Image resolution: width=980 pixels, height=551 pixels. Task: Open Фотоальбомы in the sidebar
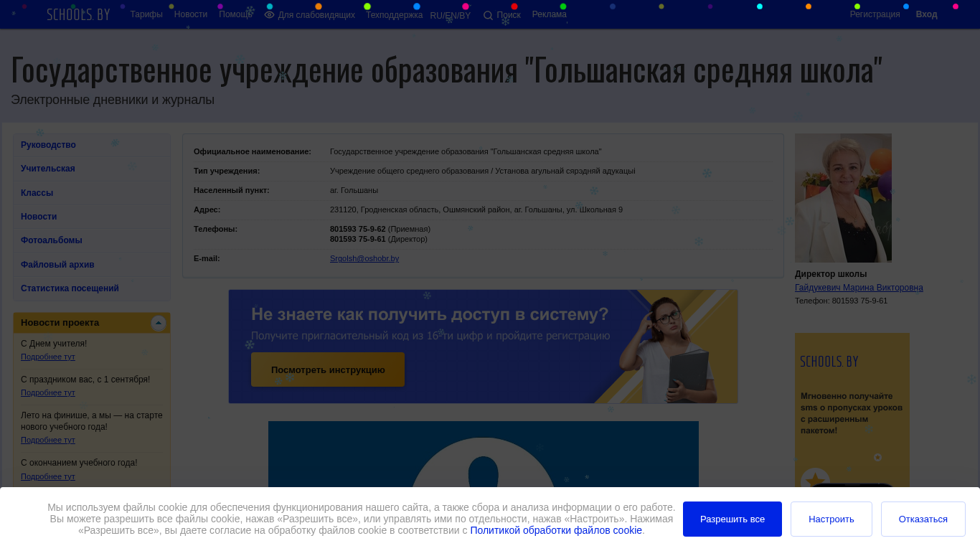pos(91,240)
